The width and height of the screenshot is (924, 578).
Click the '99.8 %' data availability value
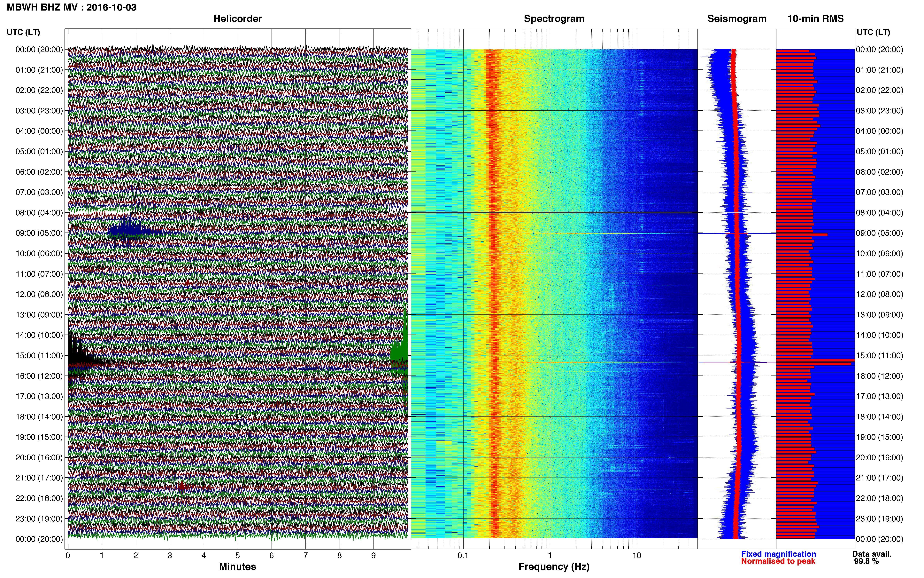click(866, 561)
